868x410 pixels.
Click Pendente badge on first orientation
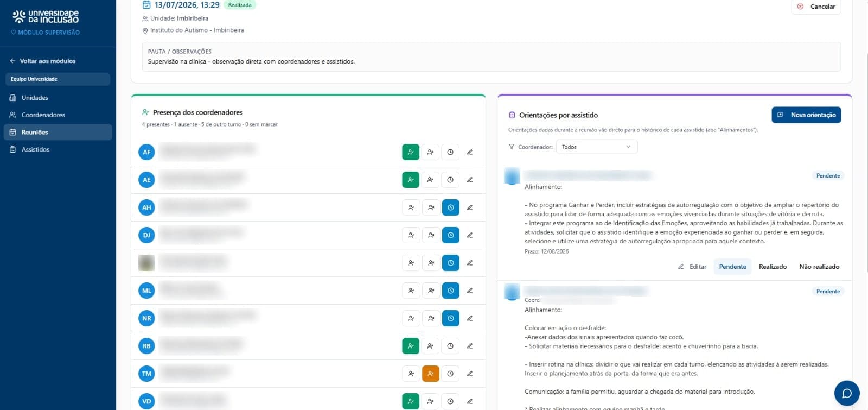click(x=828, y=175)
